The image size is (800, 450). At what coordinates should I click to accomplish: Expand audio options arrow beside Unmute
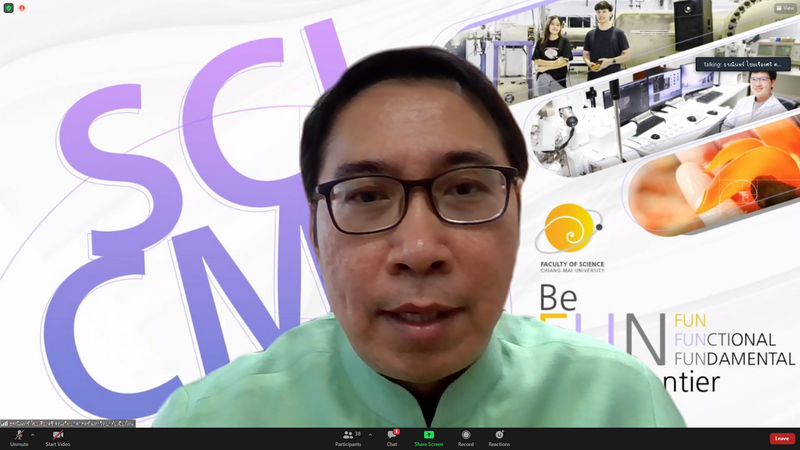click(x=33, y=435)
